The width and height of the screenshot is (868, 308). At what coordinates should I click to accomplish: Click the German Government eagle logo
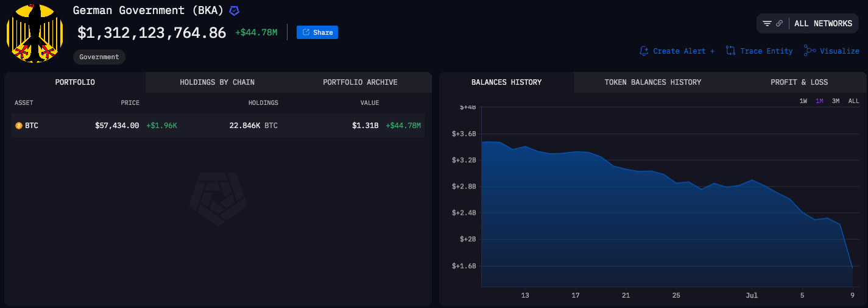[35, 32]
